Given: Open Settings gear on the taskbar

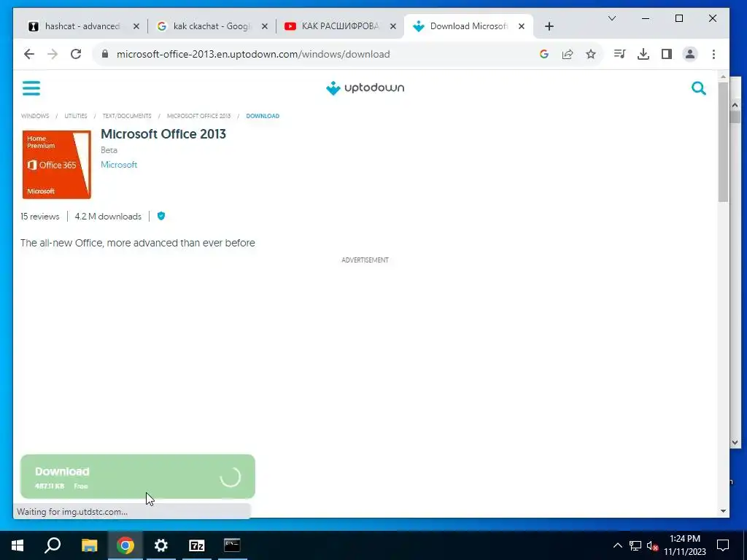Looking at the screenshot, I should pyautogui.click(x=161, y=545).
